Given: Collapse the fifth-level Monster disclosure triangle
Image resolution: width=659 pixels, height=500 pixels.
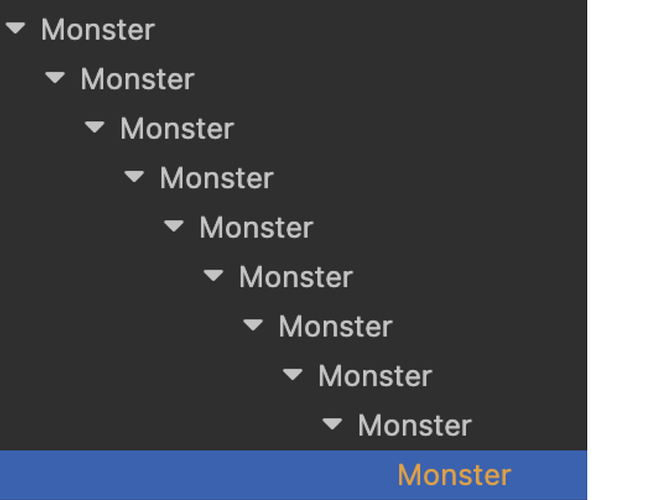Looking at the screenshot, I should coord(174,227).
